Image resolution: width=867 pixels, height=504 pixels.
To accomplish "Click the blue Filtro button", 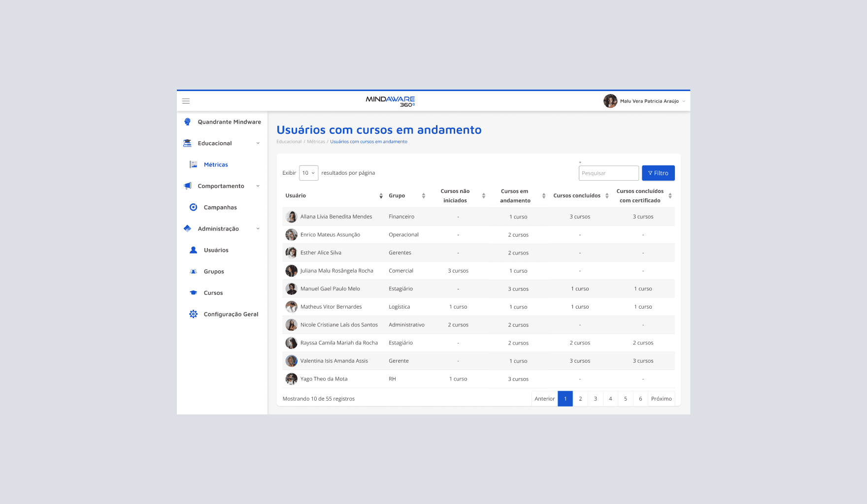I will (x=658, y=173).
